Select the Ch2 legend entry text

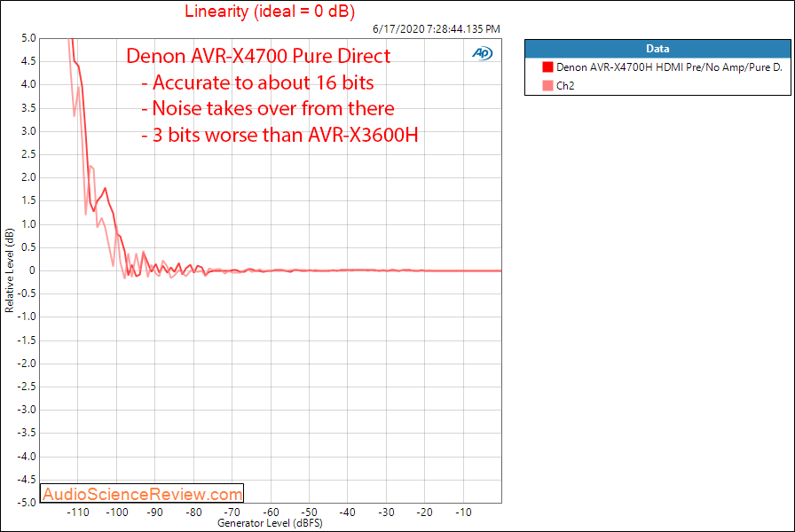tap(565, 86)
